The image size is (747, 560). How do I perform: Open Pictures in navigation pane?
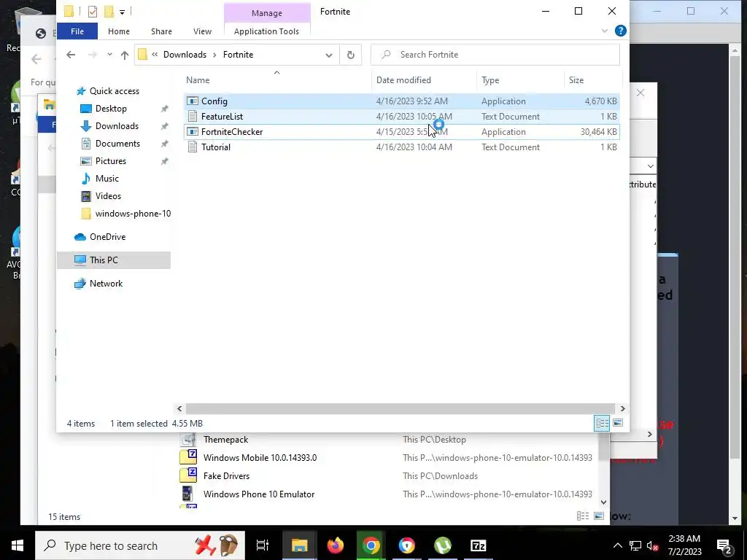(x=111, y=161)
